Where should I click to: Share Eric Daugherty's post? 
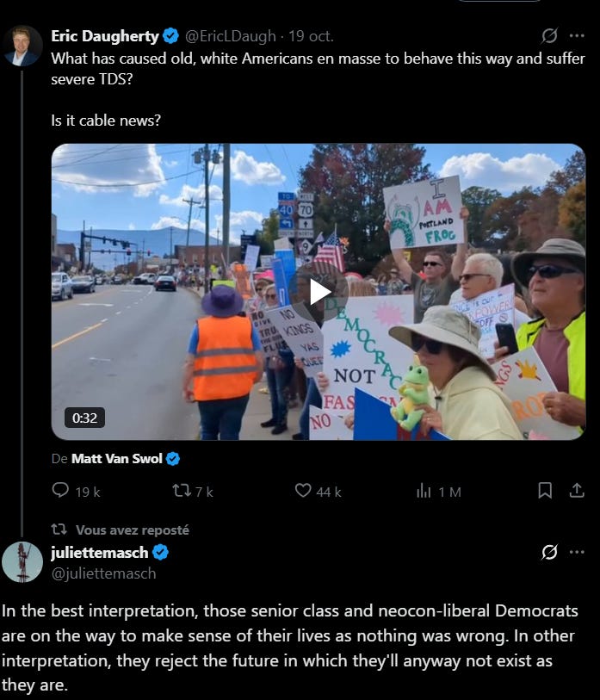click(x=577, y=491)
